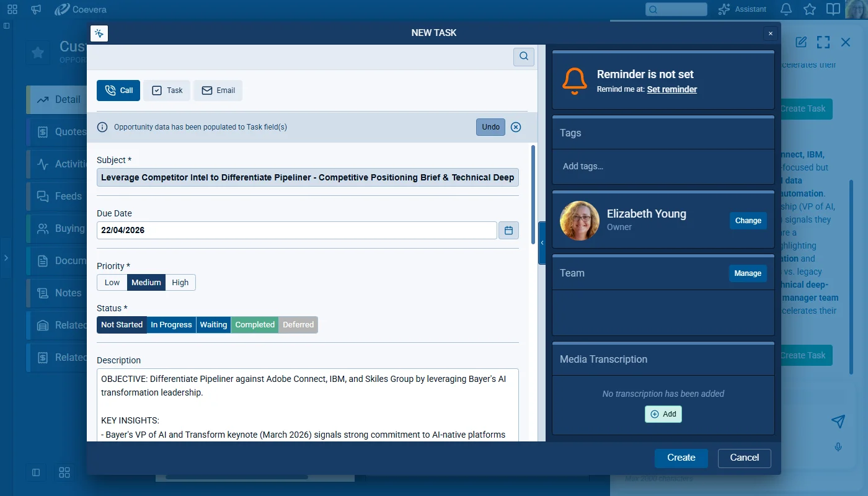
Task: Click the orange reminder bell icon
Action: click(575, 81)
